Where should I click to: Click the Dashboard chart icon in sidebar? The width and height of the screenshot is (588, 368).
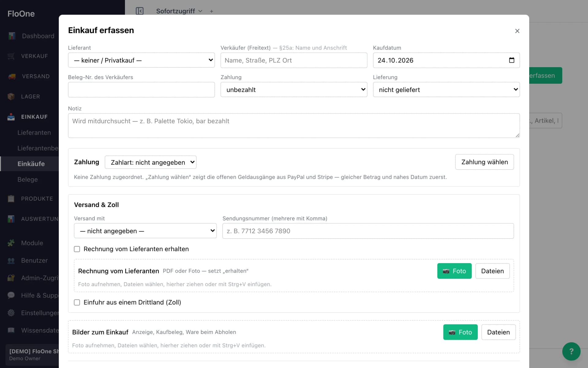click(12, 36)
